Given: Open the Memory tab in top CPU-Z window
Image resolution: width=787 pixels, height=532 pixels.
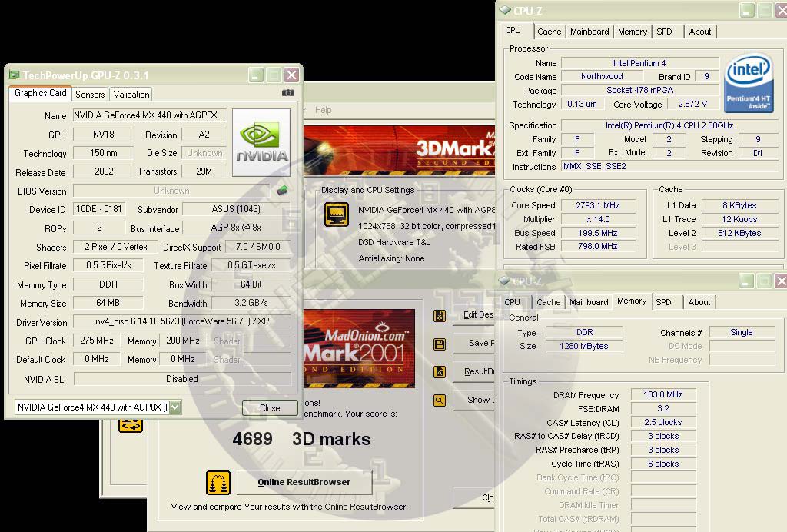Looking at the screenshot, I should coord(633,32).
